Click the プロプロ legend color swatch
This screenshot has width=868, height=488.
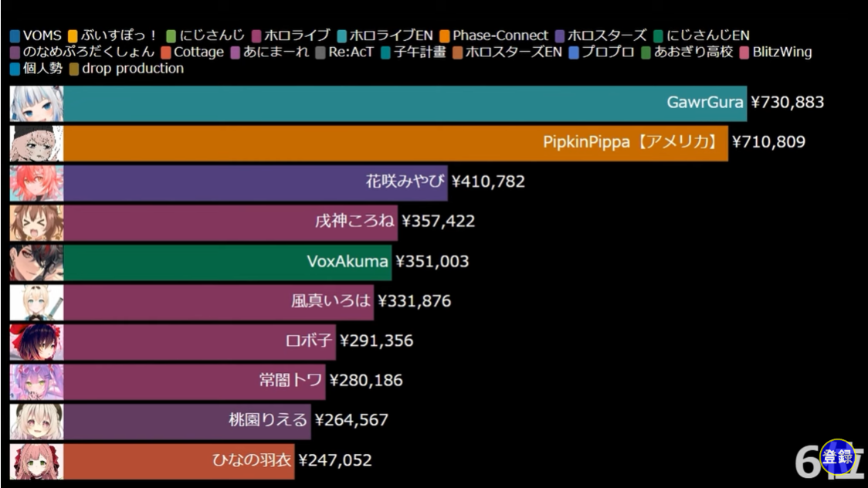[x=574, y=53]
